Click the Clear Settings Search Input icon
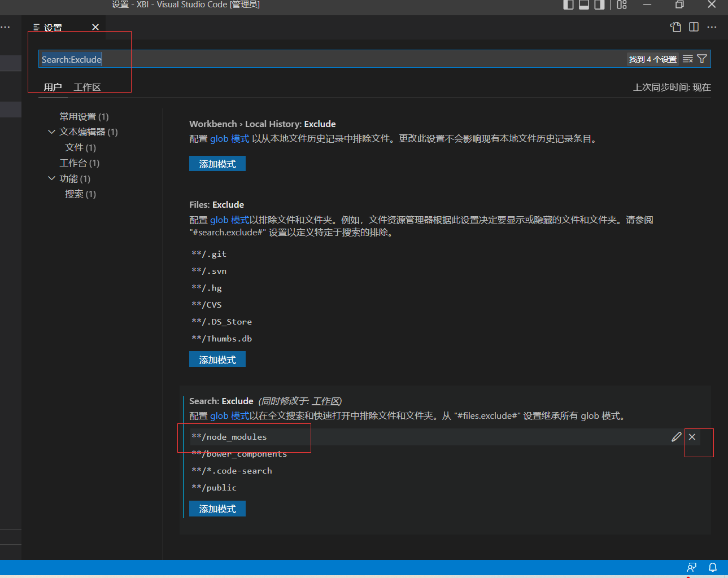728x578 pixels. (687, 59)
